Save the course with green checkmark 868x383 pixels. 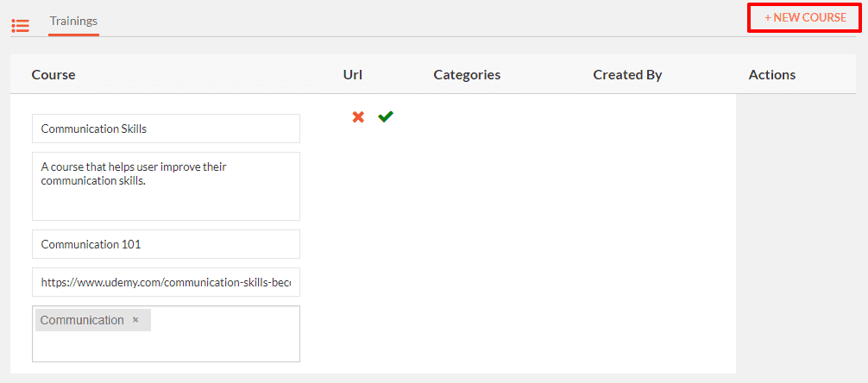pyautogui.click(x=386, y=116)
